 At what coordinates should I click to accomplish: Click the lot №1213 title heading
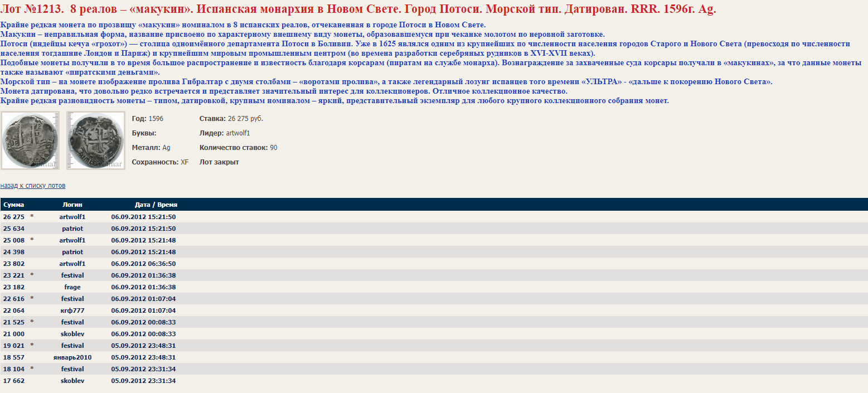tap(358, 9)
